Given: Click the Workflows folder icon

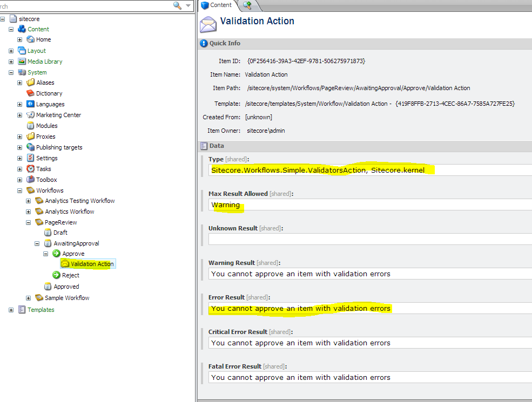Looking at the screenshot, I should (31, 190).
